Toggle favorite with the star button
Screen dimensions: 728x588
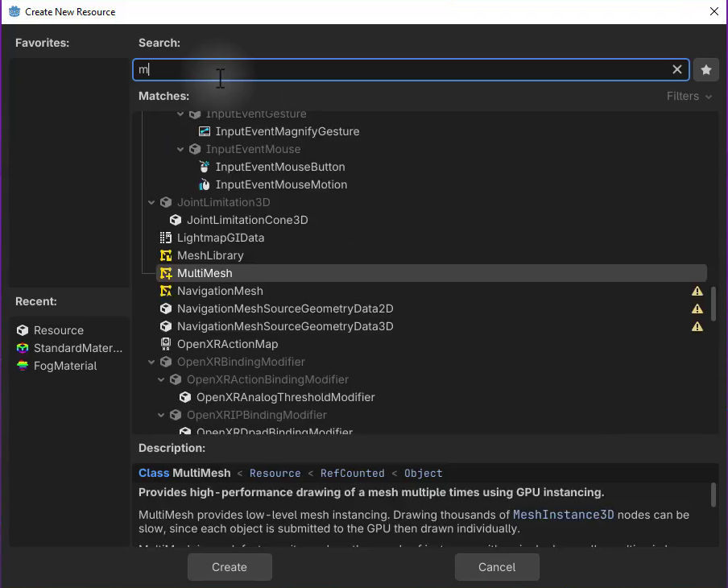click(x=706, y=69)
